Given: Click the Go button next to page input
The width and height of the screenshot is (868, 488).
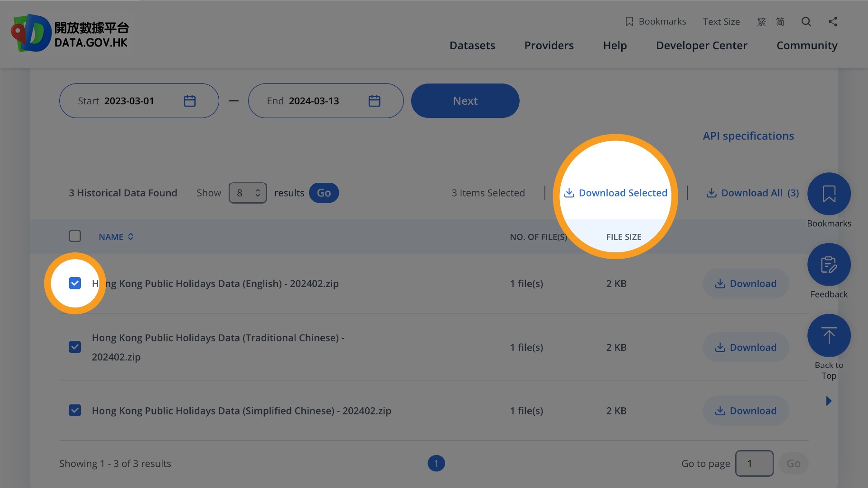Looking at the screenshot, I should click(x=793, y=463).
